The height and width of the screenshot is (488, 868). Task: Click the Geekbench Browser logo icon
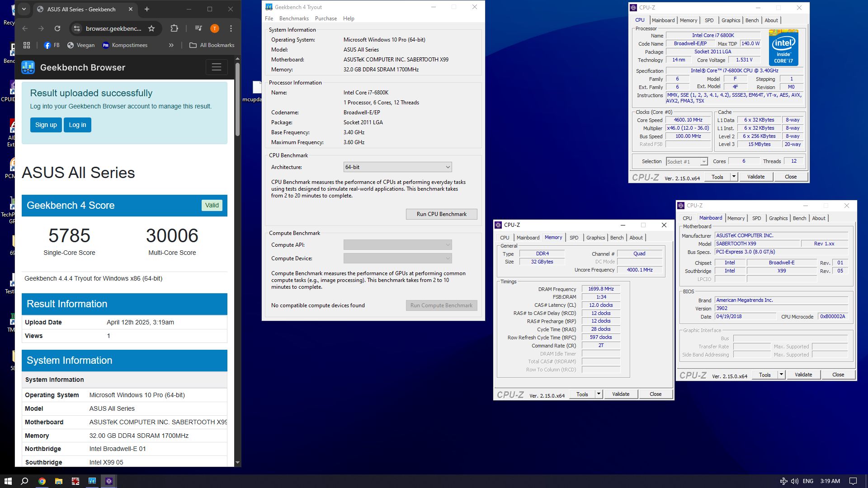(x=28, y=67)
